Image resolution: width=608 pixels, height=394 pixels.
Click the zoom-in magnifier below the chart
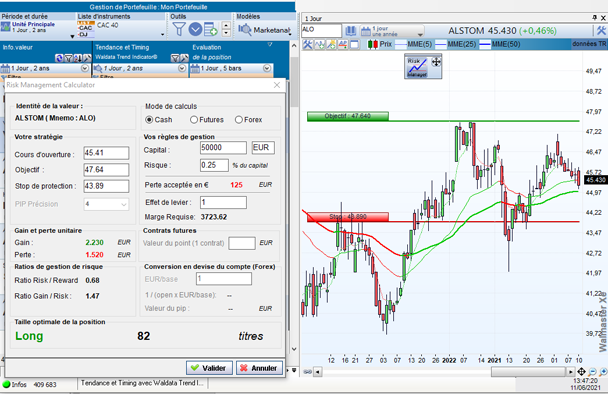coord(603,372)
